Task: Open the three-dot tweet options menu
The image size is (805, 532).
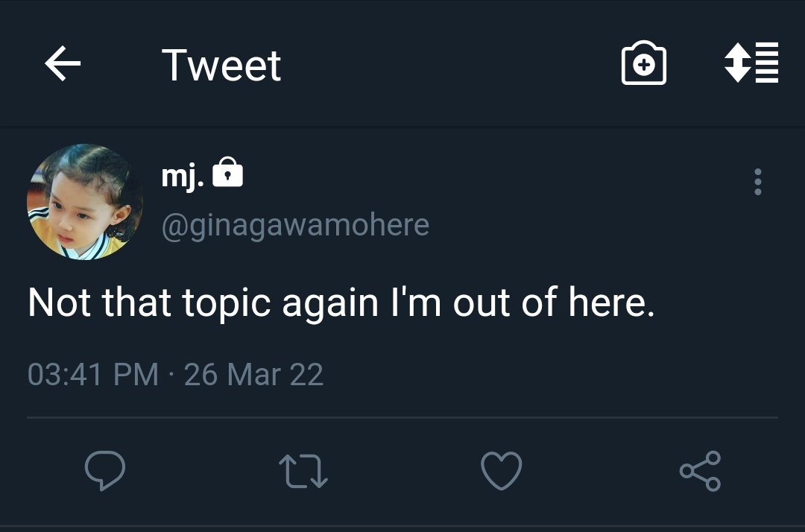Action: pos(758,182)
